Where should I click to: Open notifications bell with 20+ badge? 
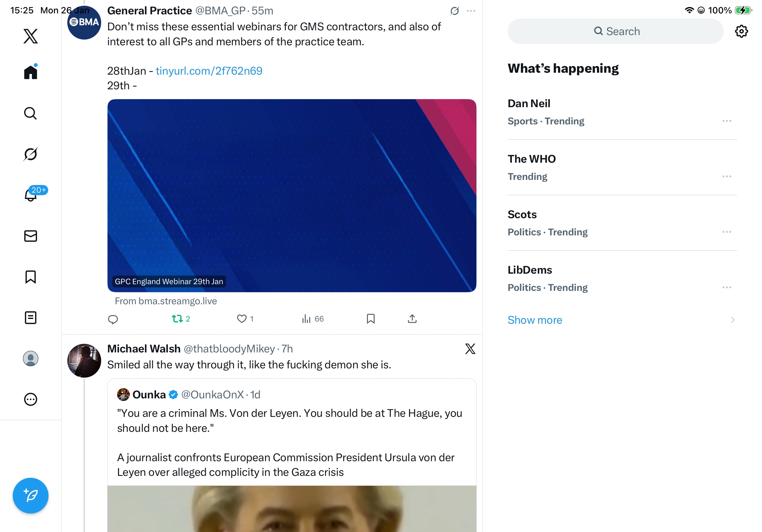click(31, 195)
